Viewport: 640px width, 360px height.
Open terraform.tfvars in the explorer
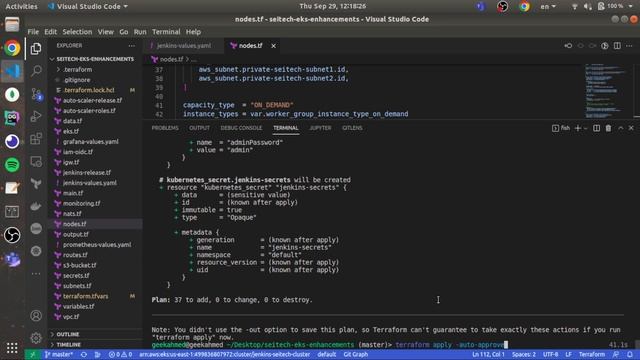[86, 296]
